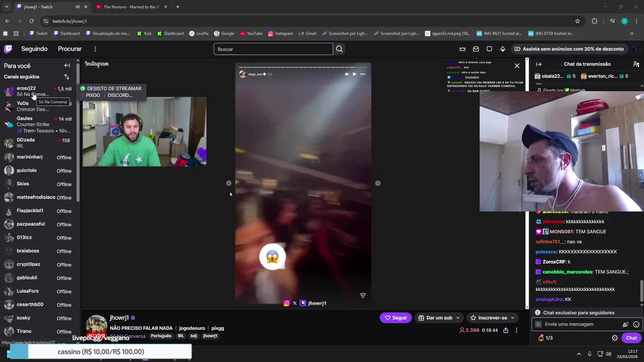The image size is (644, 362).
Task: Open the Get Bits diamond icon
Action: (503, 49)
